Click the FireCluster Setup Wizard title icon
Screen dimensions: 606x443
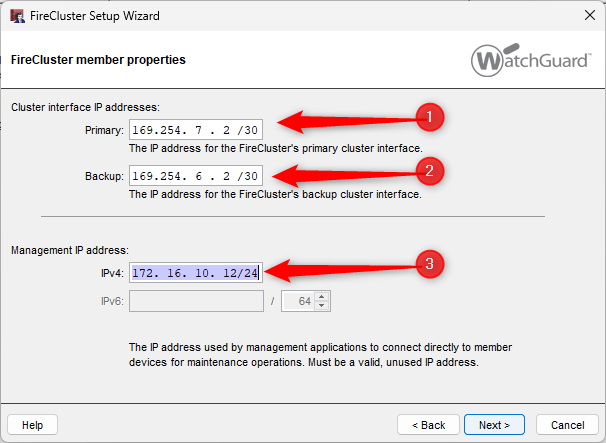17,16
